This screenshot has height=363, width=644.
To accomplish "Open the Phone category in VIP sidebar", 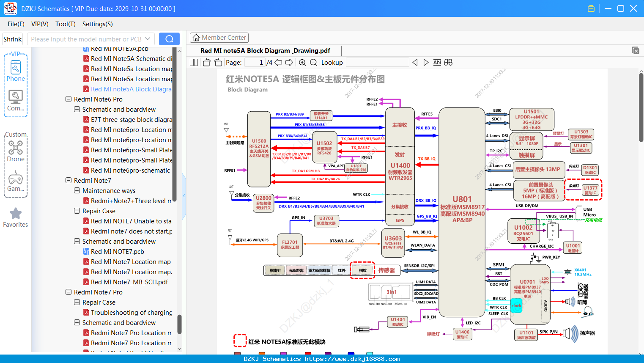I will pyautogui.click(x=16, y=71).
